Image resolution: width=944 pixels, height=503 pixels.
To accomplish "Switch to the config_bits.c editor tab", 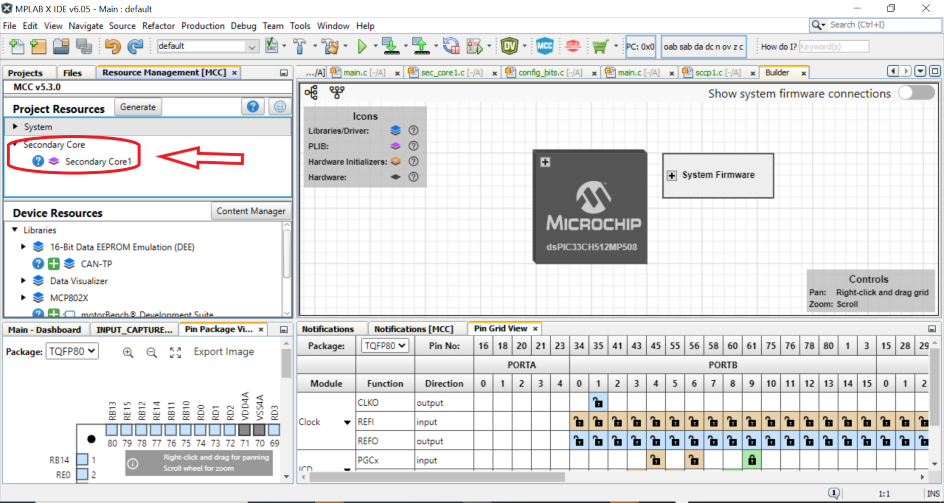I will pos(550,72).
